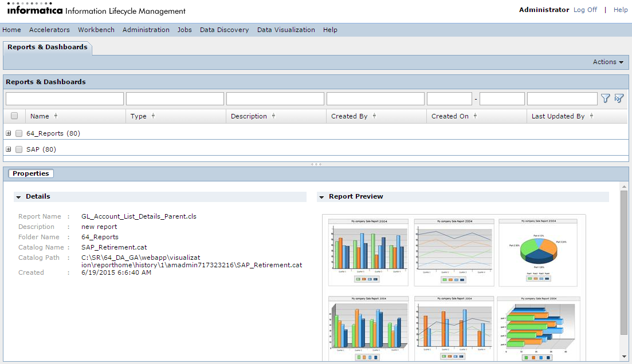Sort by Last Updated By arrow icon
The height and width of the screenshot is (364, 632).
(x=591, y=116)
